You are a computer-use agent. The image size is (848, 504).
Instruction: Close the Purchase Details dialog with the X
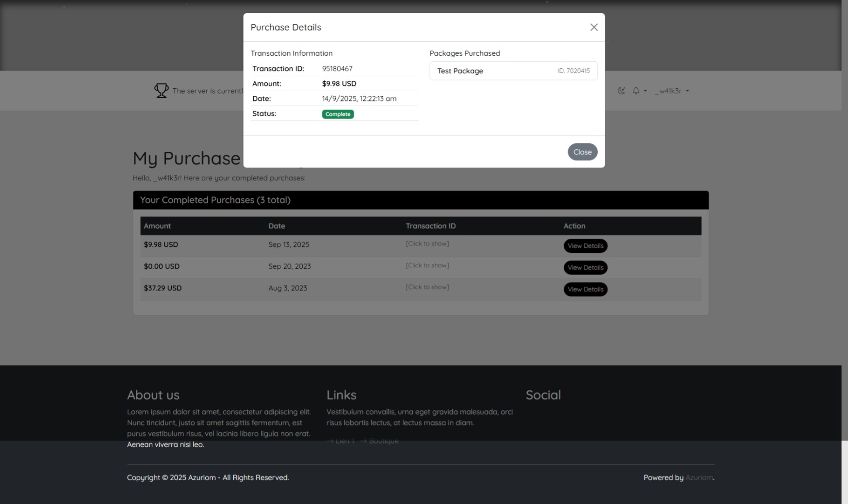[594, 27]
